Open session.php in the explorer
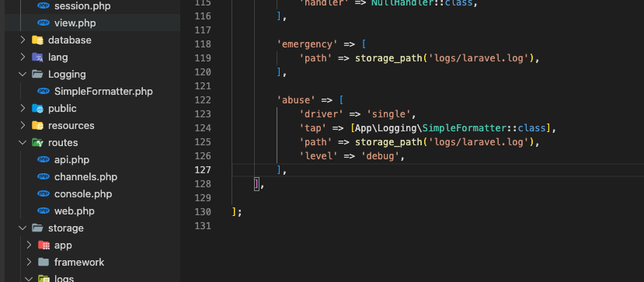 pyautogui.click(x=82, y=6)
